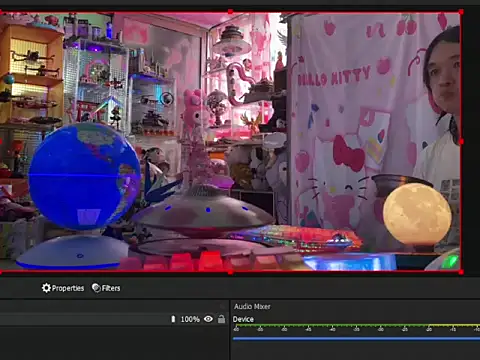The height and width of the screenshot is (360, 480).
Task: Hide the source using the eye icon
Action: [x=208, y=319]
